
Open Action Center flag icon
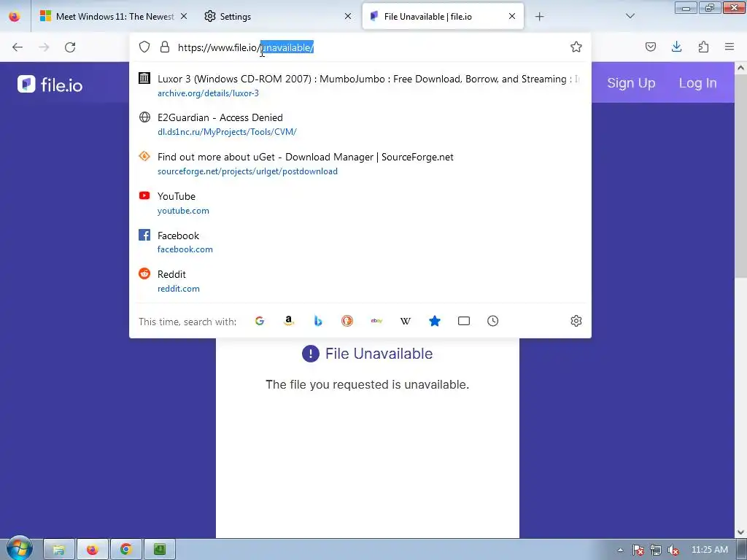638,550
